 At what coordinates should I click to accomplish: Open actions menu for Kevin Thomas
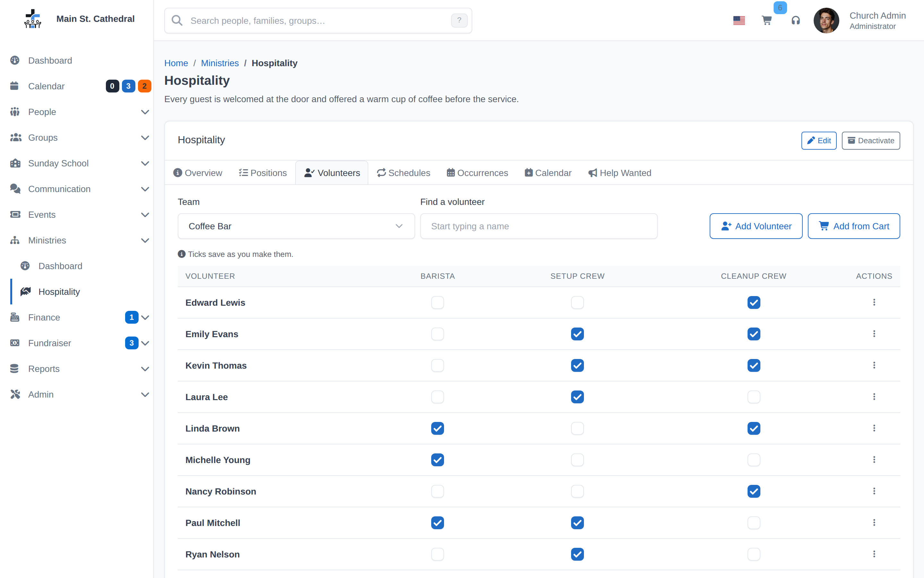pyautogui.click(x=874, y=365)
